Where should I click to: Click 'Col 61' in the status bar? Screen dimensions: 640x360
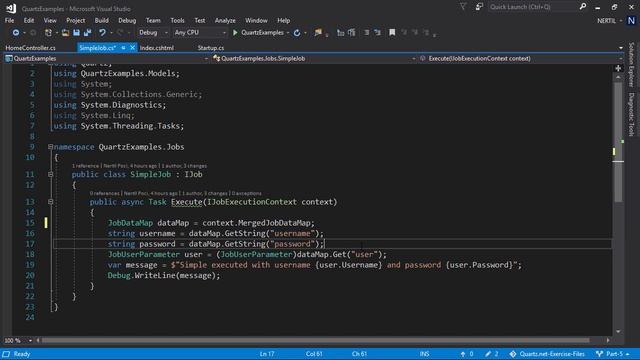[314, 354]
